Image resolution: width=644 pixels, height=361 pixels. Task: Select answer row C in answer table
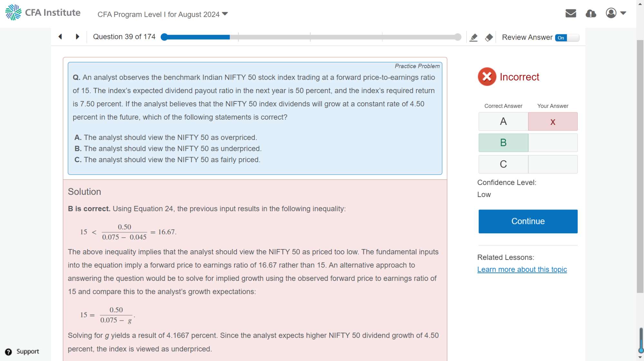click(503, 164)
